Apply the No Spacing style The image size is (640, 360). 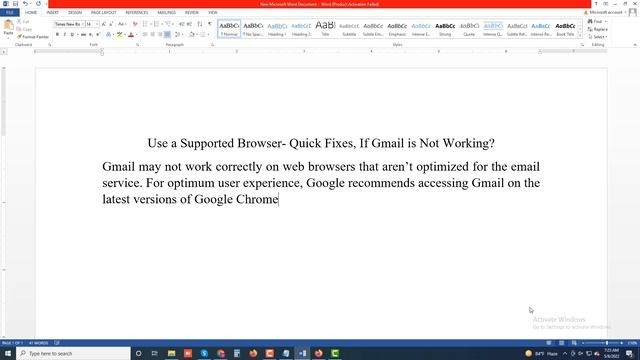253,29
